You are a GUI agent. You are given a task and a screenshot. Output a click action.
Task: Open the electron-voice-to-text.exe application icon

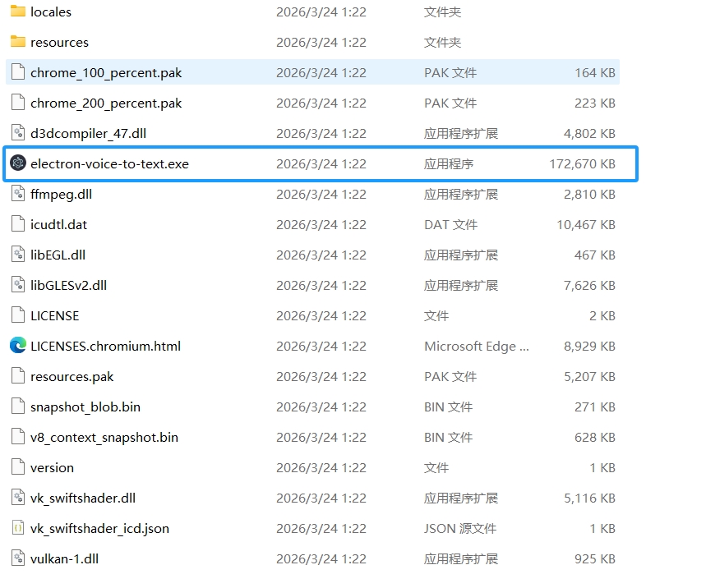point(17,163)
